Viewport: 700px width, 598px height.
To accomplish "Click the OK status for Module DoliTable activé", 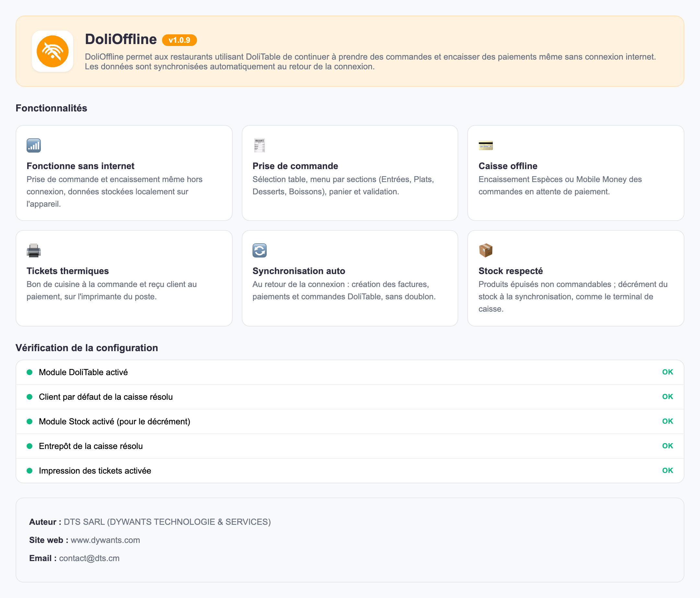I will (668, 372).
